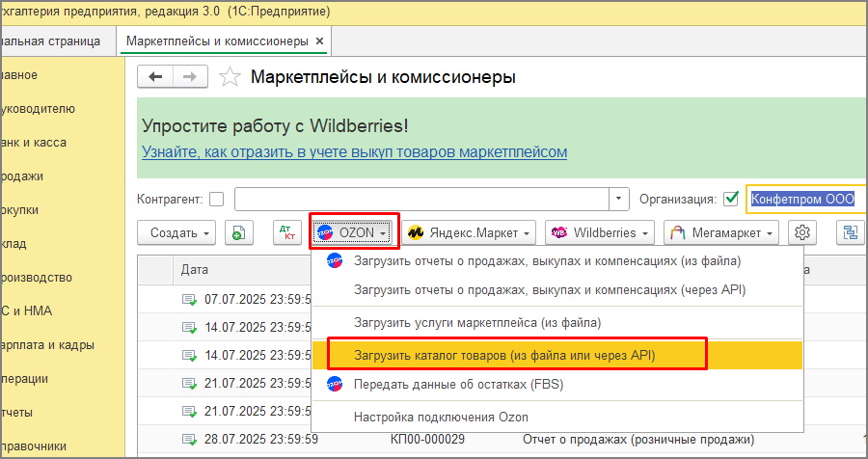Expand the Контрагент field dropdown arrow

[619, 199]
